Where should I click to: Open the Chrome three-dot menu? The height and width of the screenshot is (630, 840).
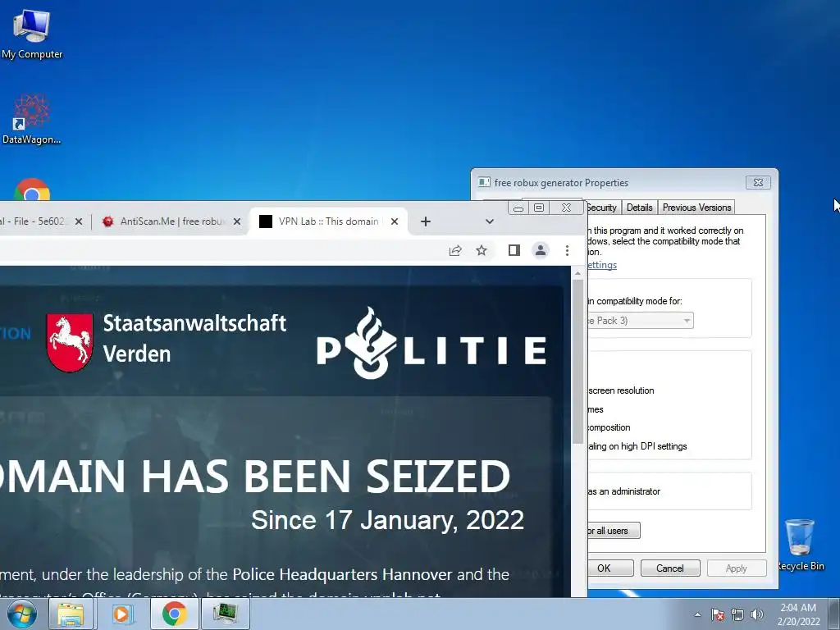(x=567, y=250)
